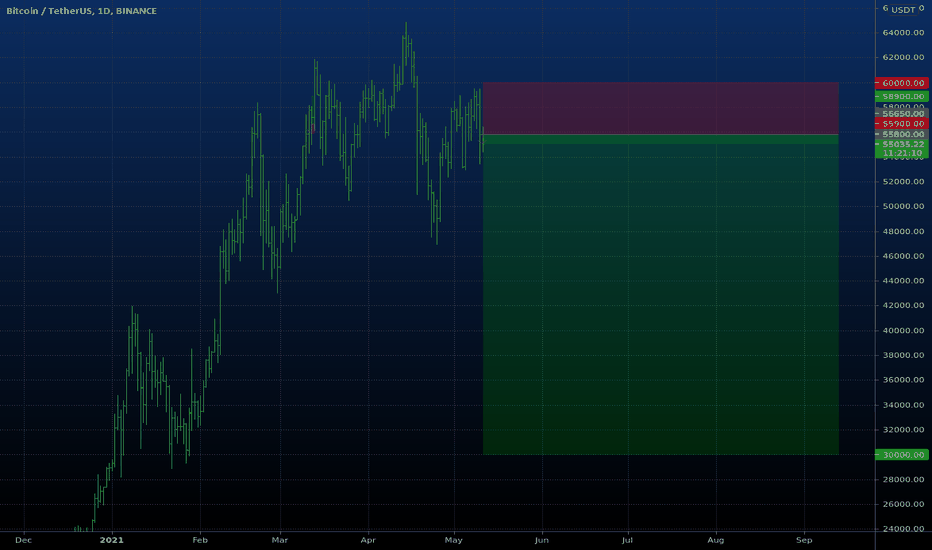This screenshot has height=550, width=932.
Task: Click the Aug label on time axis
Action: pos(716,540)
